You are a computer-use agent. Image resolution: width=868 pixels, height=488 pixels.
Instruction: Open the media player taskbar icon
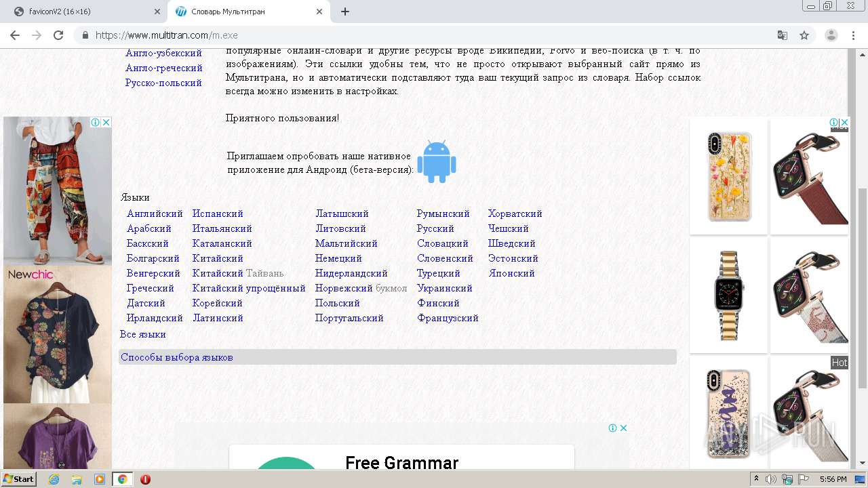(x=100, y=479)
